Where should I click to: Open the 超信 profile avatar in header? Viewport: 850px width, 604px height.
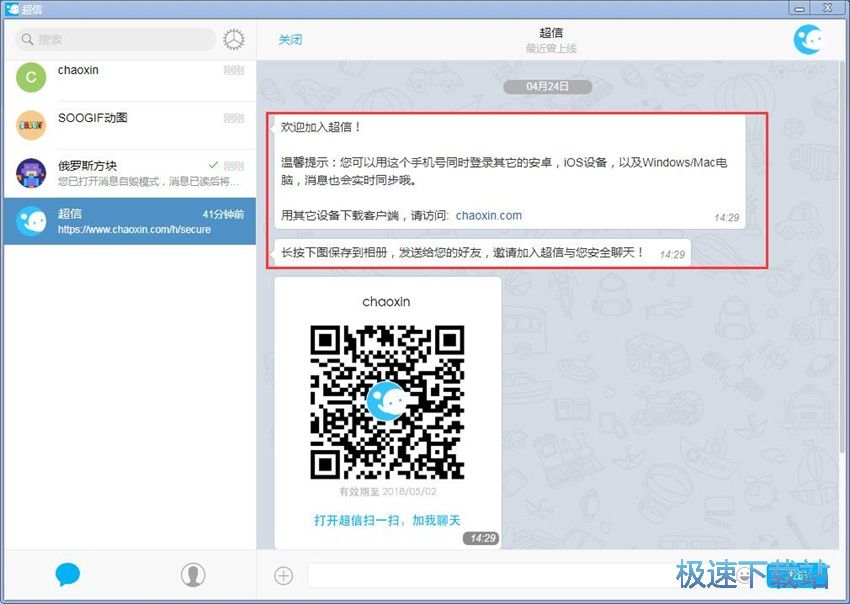click(x=808, y=40)
